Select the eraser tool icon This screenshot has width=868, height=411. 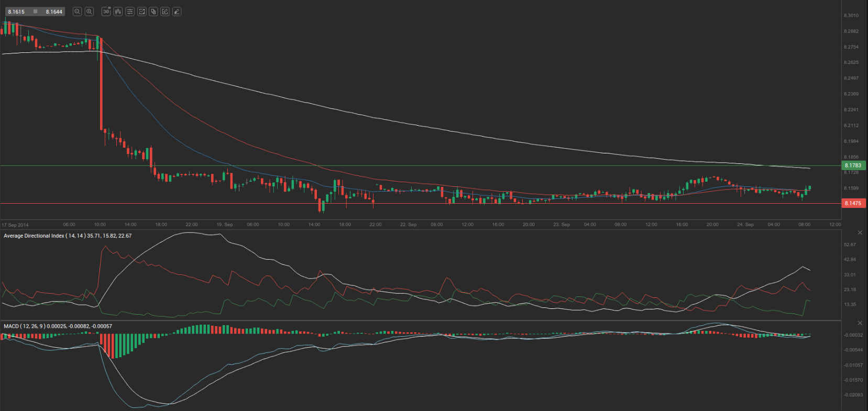click(x=177, y=12)
